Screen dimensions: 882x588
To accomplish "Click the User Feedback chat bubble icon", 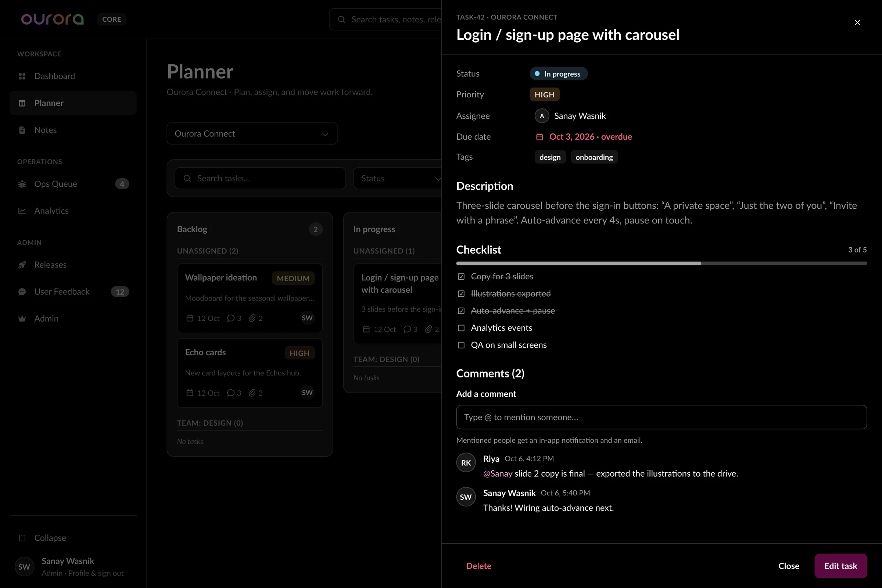I will coord(22,292).
